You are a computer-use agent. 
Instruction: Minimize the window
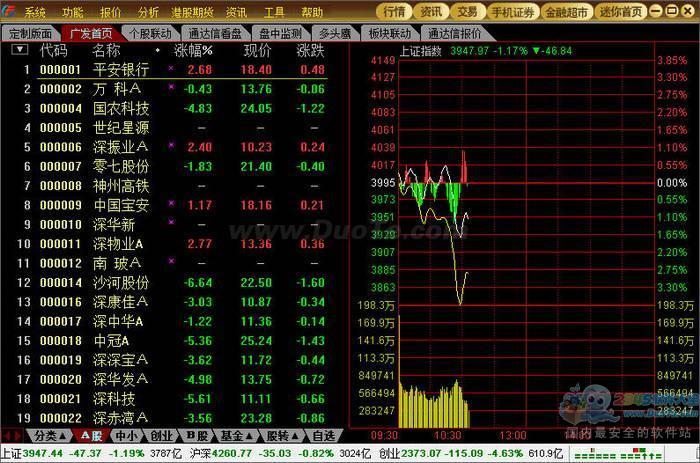[655, 11]
